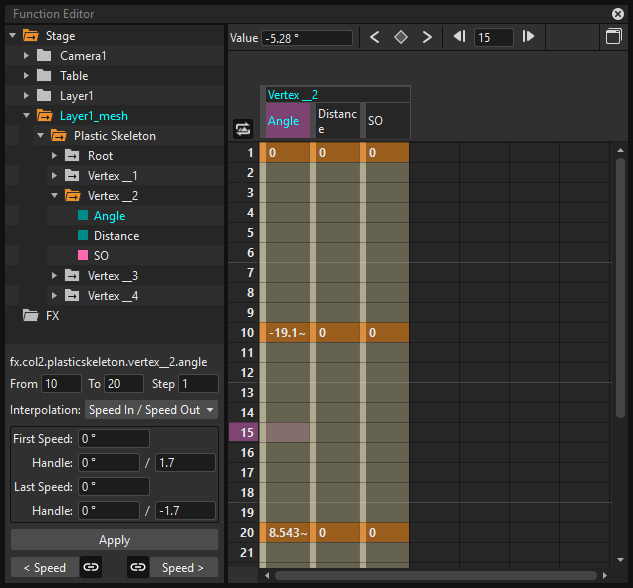Expand the Vertex__3 tree node

[x=54, y=276]
